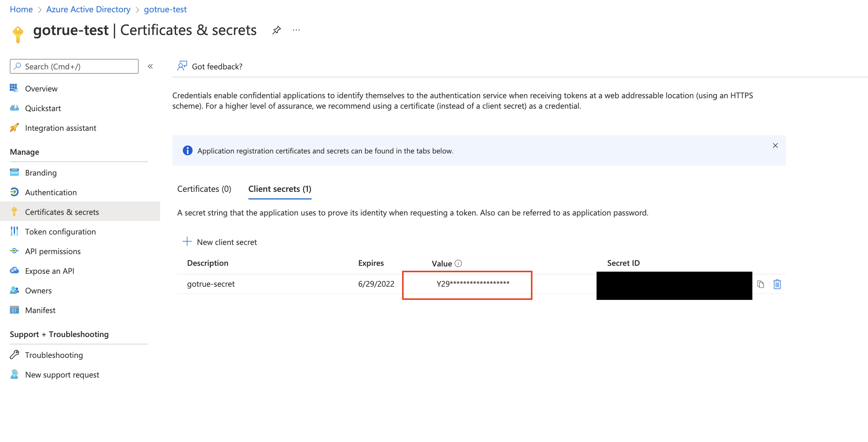Collapse the left navigation sidebar
The width and height of the screenshot is (868, 442).
coord(150,66)
